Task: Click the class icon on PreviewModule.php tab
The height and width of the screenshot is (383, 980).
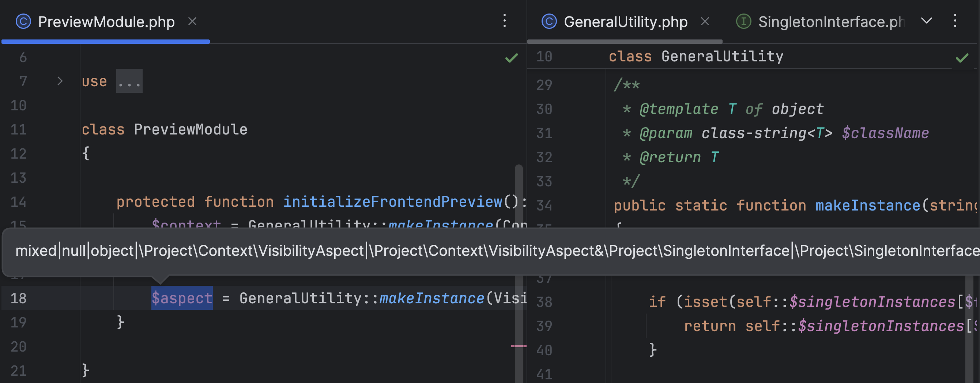Action: click(23, 22)
